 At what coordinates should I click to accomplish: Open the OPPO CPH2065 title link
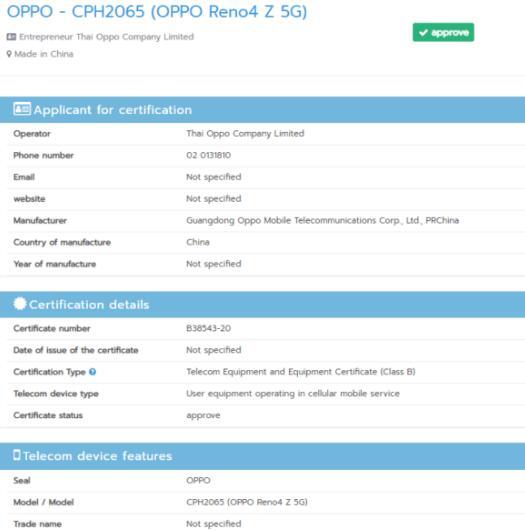pos(157,12)
